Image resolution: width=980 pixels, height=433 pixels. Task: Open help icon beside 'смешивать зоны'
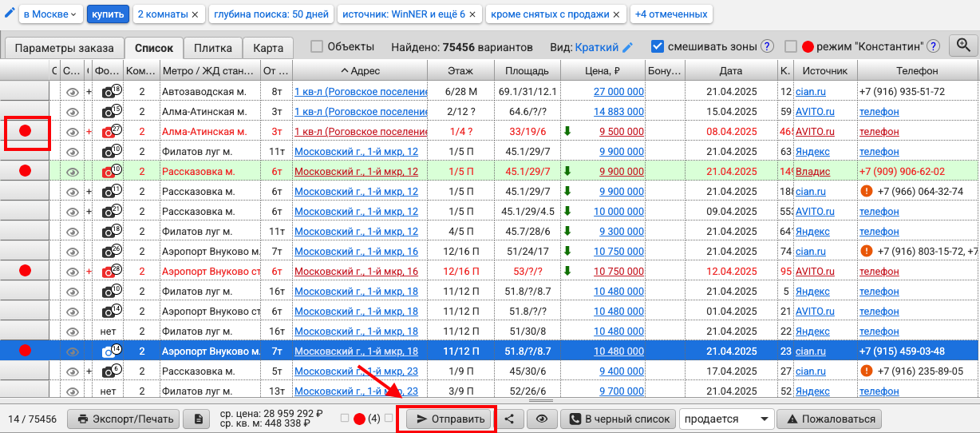[767, 46]
